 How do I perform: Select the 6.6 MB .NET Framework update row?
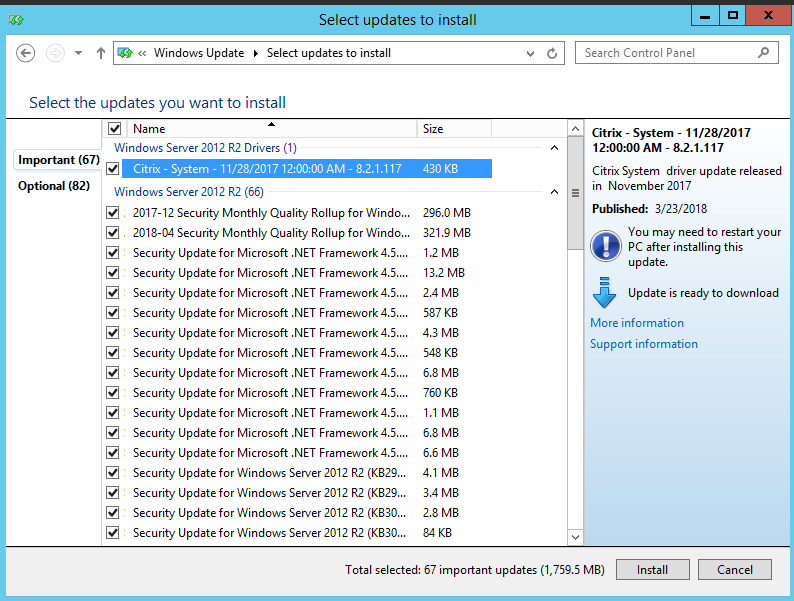click(307, 453)
